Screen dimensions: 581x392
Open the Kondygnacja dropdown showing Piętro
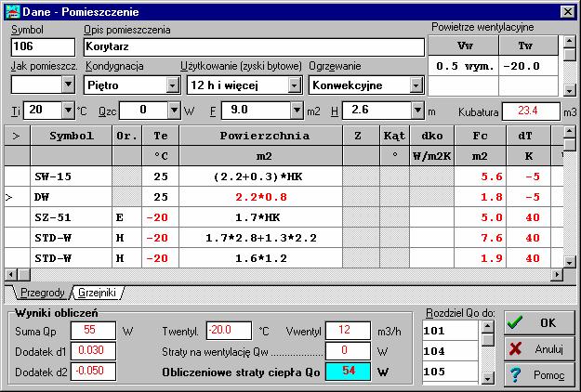coord(172,85)
